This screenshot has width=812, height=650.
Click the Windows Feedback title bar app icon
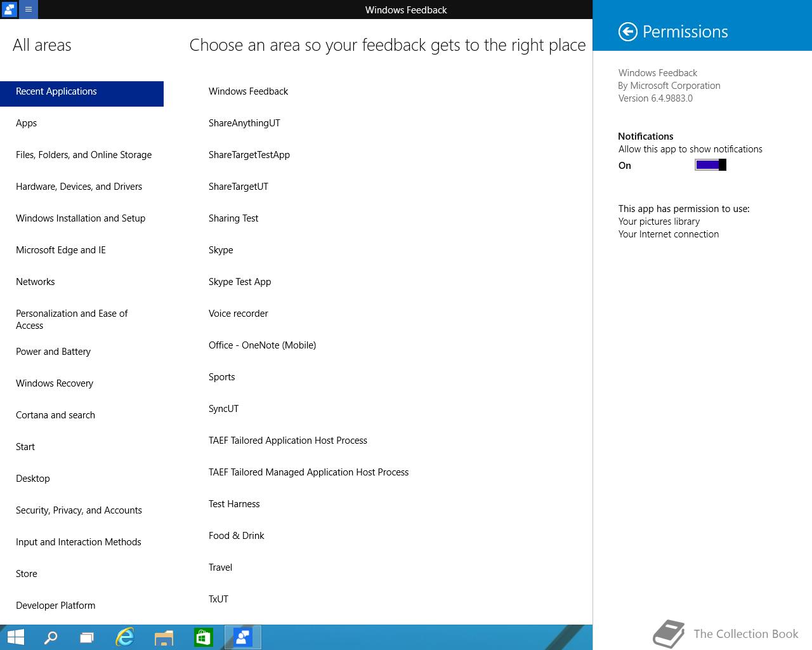coord(10,10)
